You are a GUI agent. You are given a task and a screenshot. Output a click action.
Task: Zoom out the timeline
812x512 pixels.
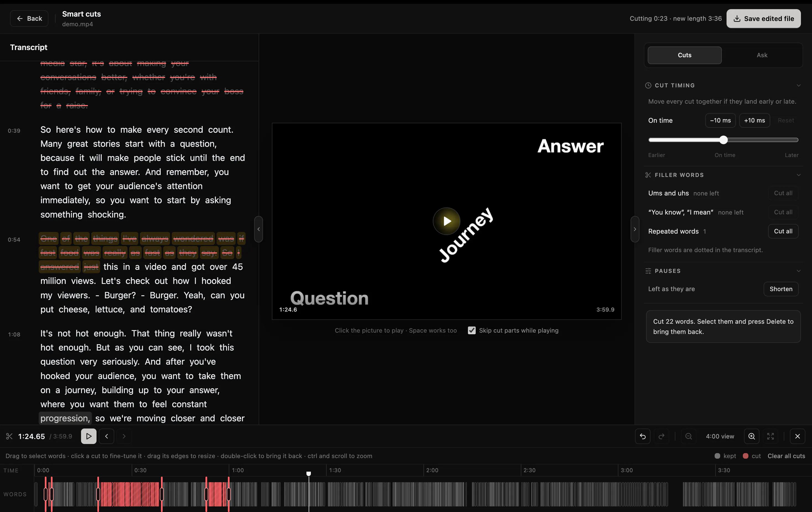(688, 436)
